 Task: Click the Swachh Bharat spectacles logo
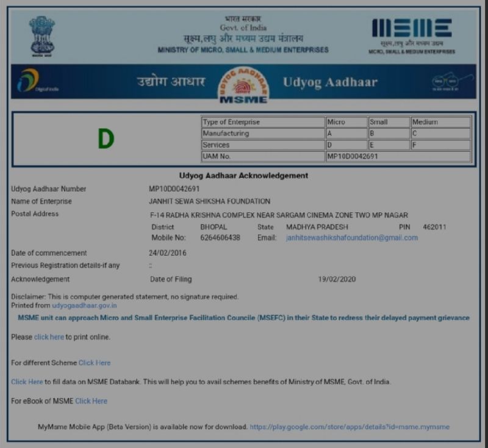[453, 81]
